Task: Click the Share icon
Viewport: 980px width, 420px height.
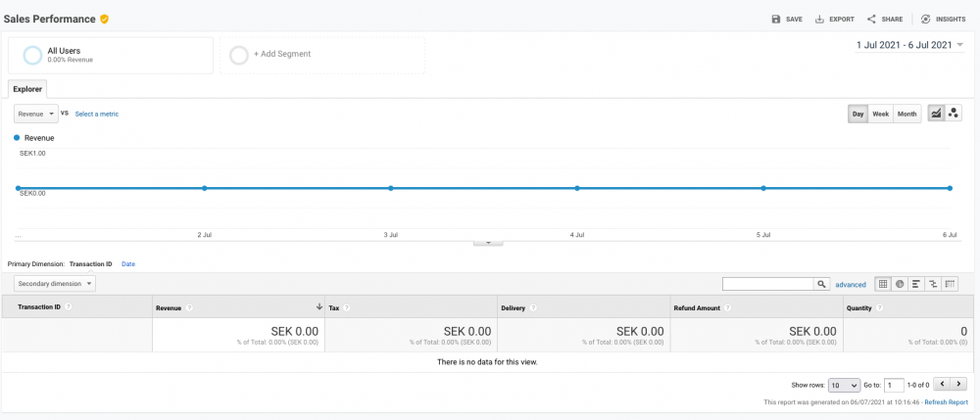Action: tap(871, 19)
